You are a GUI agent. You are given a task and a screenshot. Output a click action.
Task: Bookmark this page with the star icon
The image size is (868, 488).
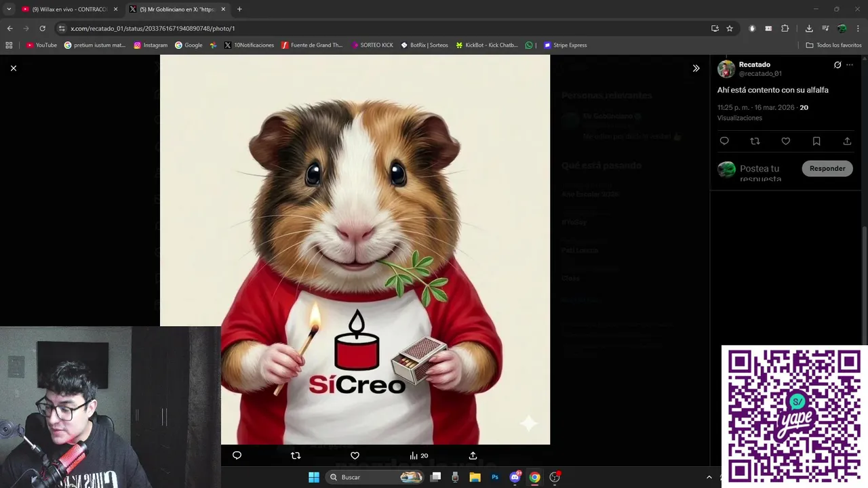(730, 28)
